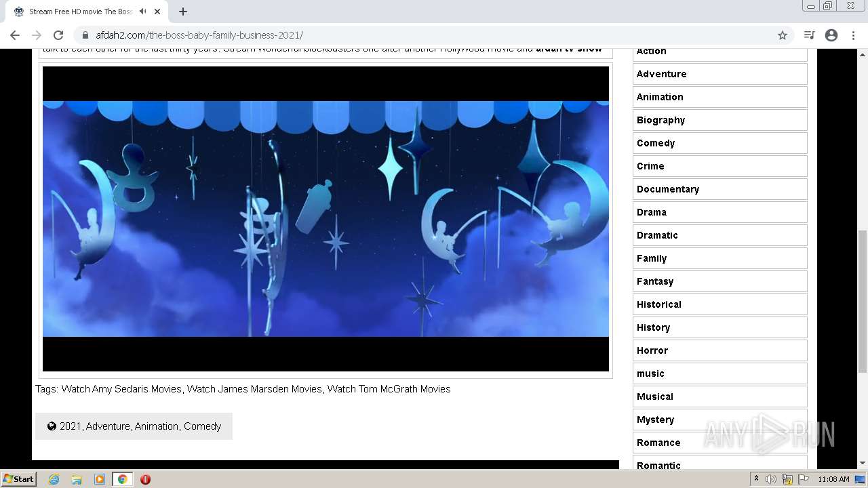Click the address bar URL
Screen dimensions: 868x488
199,35
